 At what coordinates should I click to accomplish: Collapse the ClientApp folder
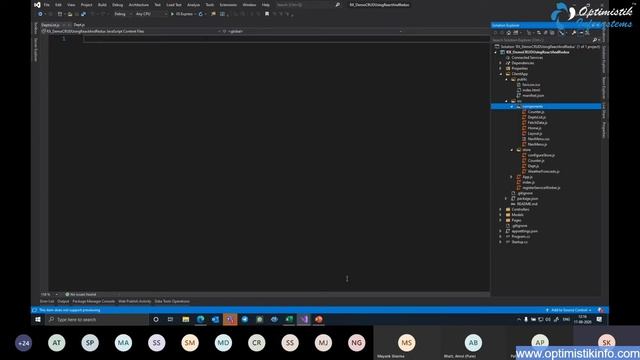coord(501,74)
